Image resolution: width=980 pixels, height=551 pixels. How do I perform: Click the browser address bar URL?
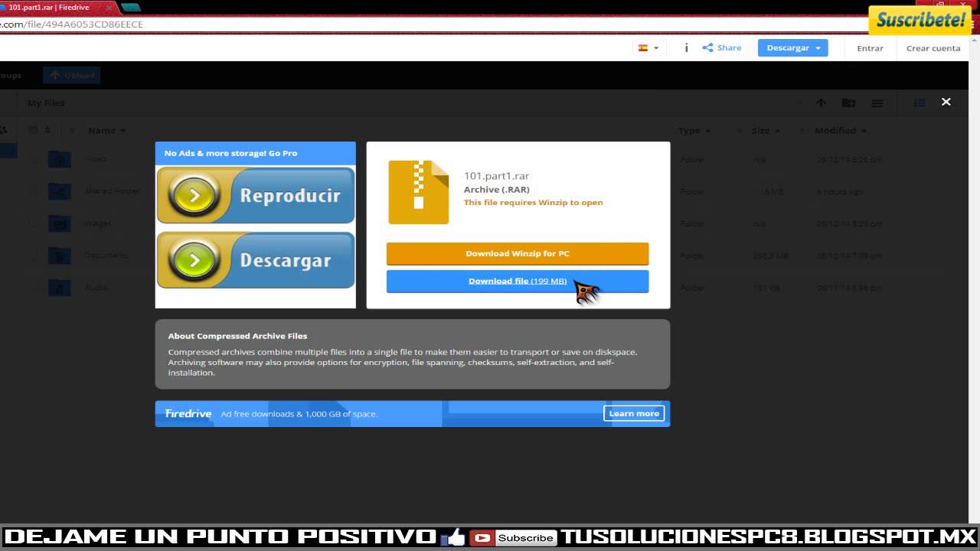(x=71, y=24)
